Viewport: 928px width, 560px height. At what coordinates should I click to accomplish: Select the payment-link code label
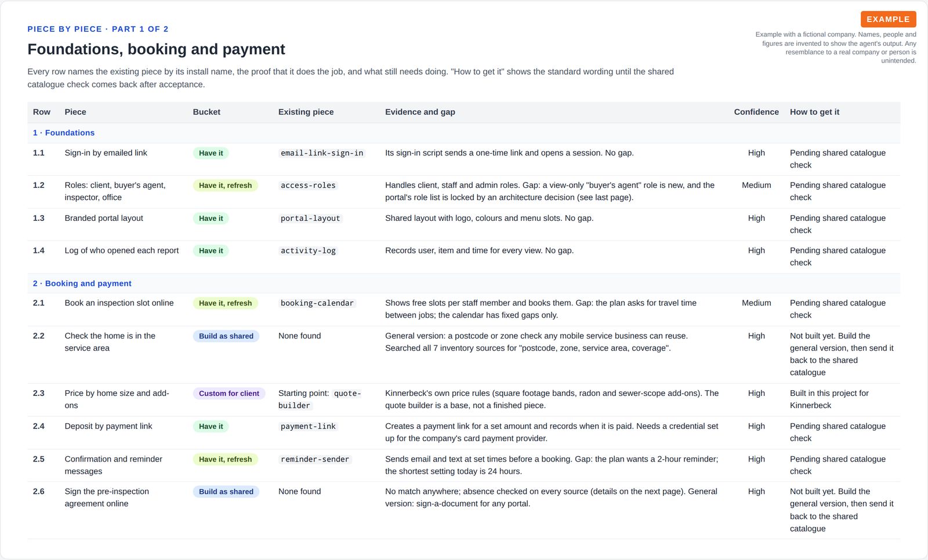308,427
